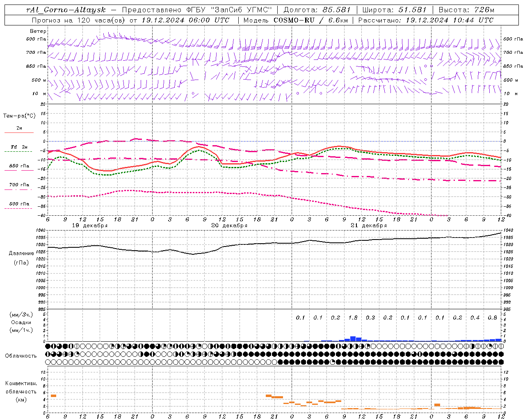
Task: Select the Давление pressure panel label
Action: point(21,253)
